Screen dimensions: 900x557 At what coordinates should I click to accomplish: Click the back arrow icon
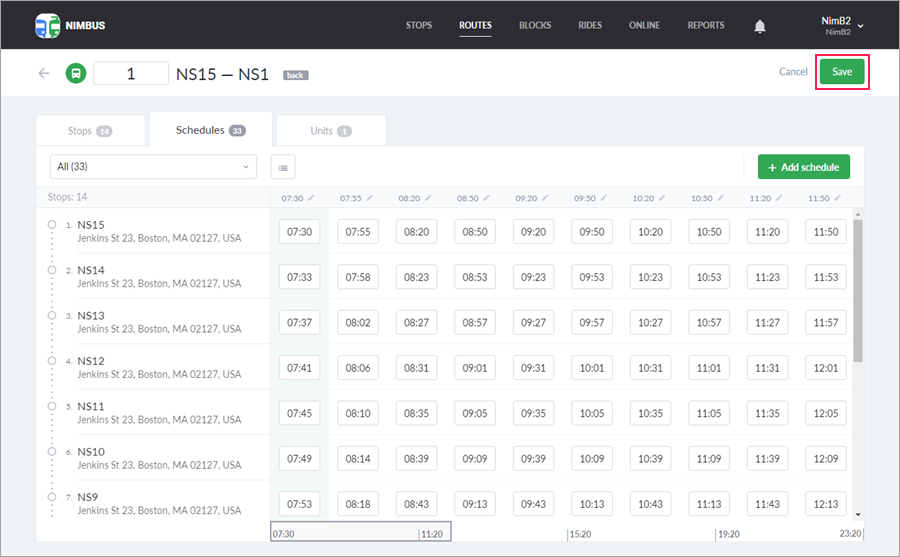(x=43, y=73)
